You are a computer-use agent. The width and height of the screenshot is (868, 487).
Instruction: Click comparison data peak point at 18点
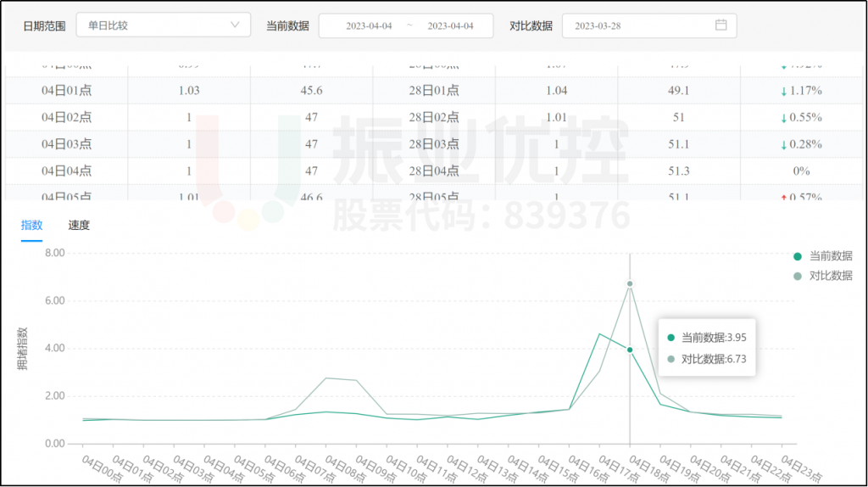630,283
